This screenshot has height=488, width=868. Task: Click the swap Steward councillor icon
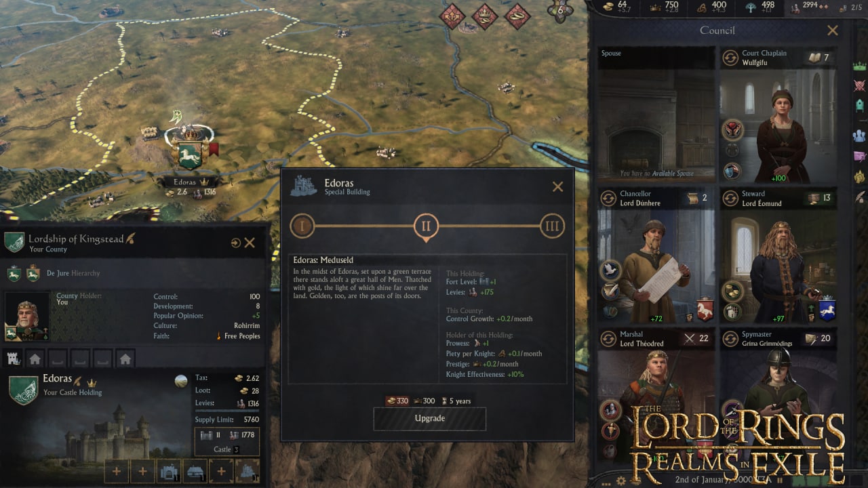[730, 198]
